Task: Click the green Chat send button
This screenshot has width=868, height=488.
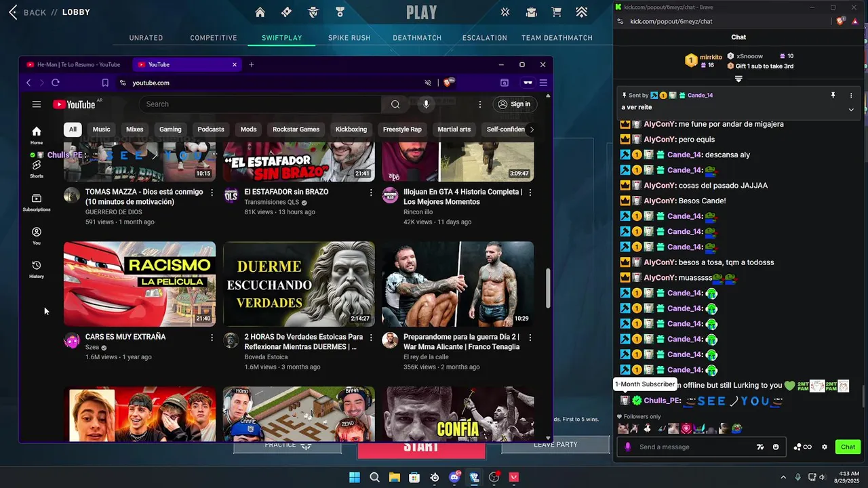Action: click(x=848, y=447)
